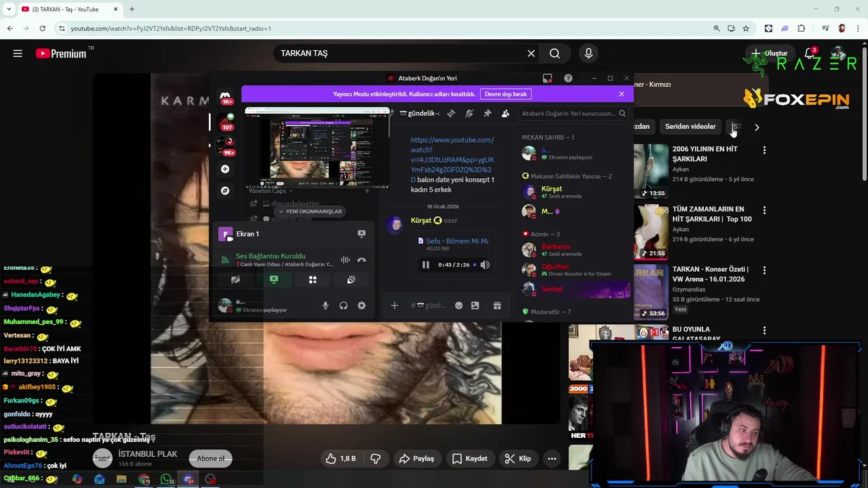Open more video actions ellipsis
The image size is (868, 488).
coord(552,459)
